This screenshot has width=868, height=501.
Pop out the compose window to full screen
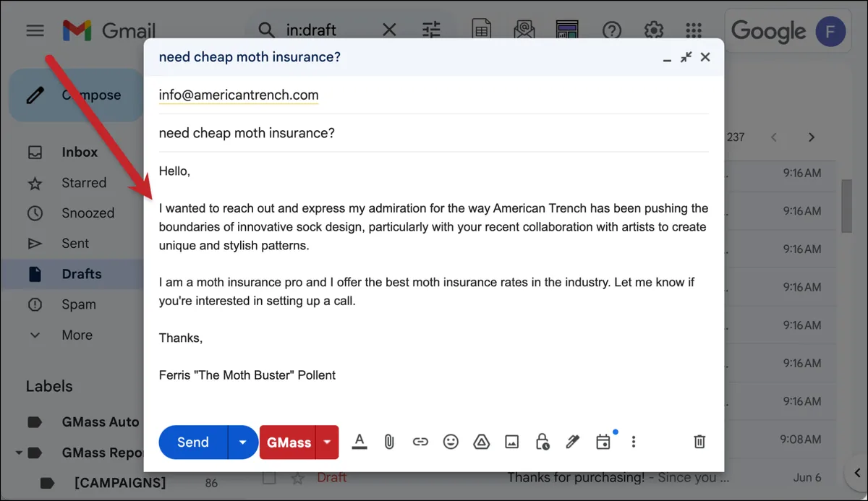(686, 57)
